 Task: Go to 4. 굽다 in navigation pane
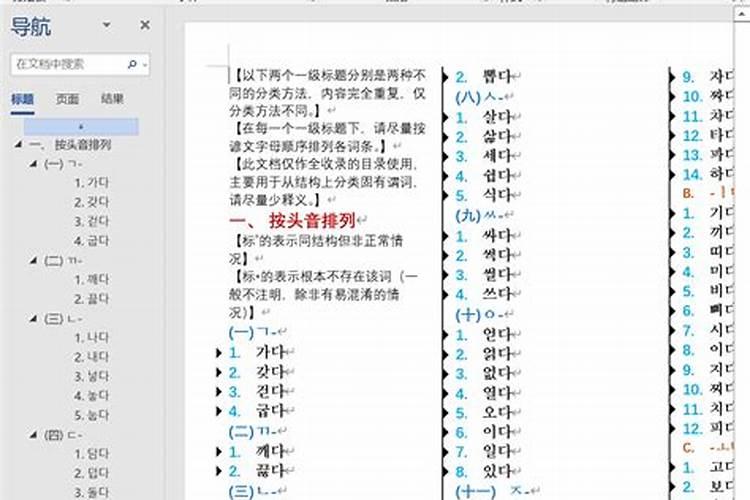[91, 241]
